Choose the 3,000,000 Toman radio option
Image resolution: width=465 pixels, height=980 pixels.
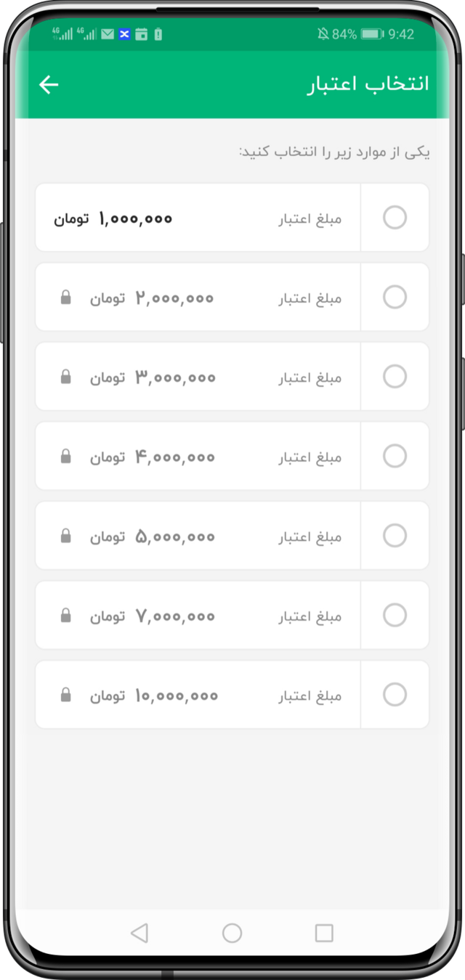pyautogui.click(x=395, y=377)
